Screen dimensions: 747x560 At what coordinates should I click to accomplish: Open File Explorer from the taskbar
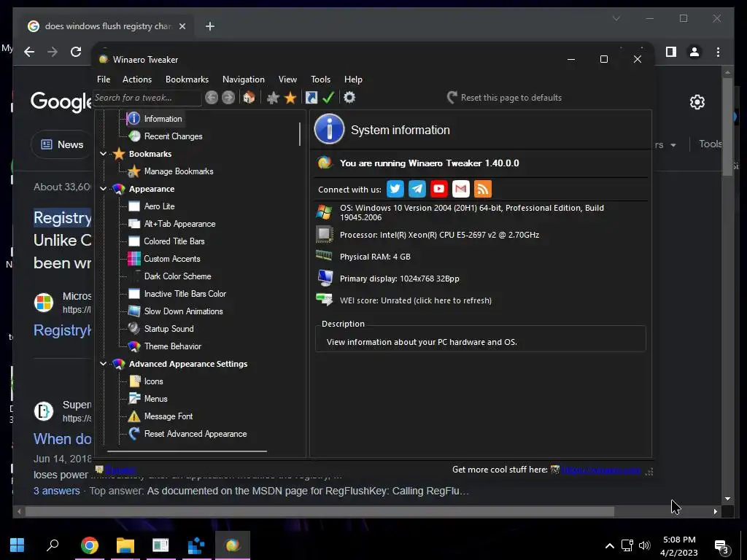click(x=125, y=545)
